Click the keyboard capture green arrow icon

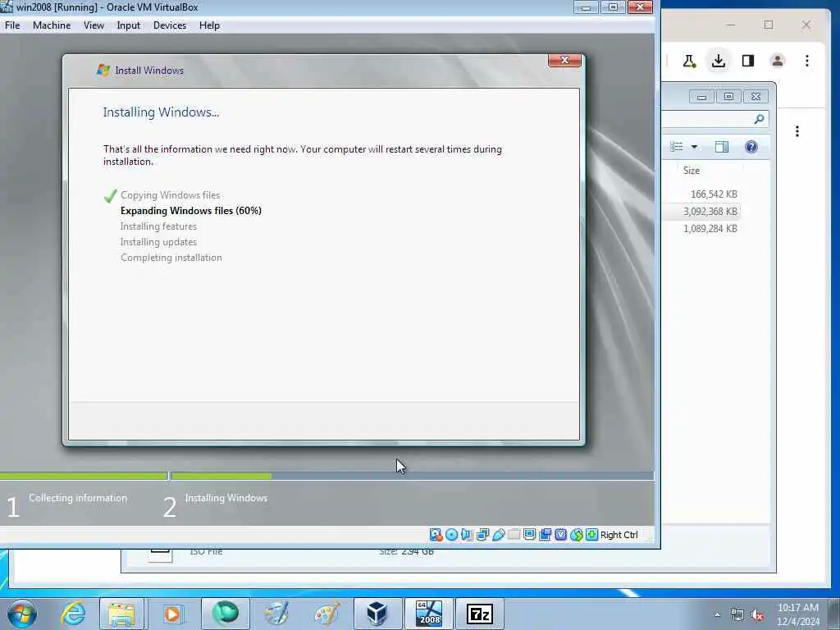pos(591,535)
